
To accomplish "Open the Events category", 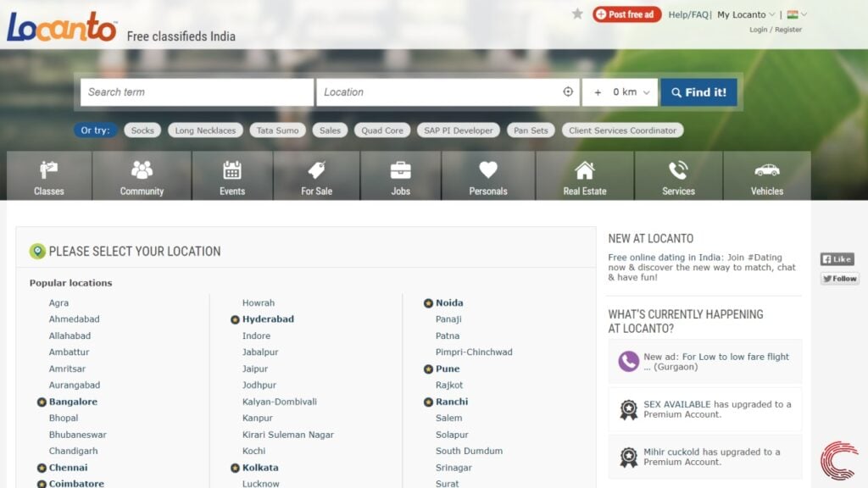I will 232,176.
